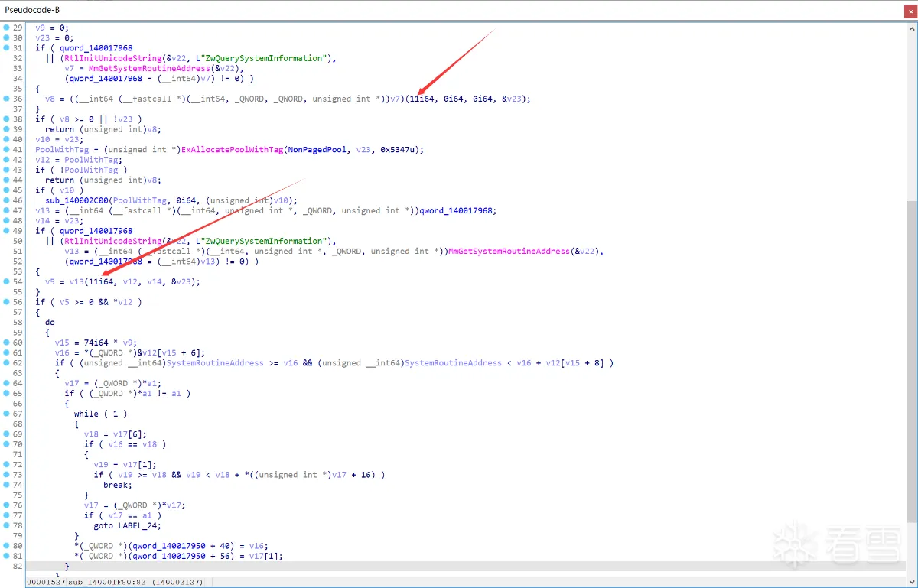This screenshot has height=588, width=918.
Task: Set breakpoint dot on line 39
Action: 7,129
